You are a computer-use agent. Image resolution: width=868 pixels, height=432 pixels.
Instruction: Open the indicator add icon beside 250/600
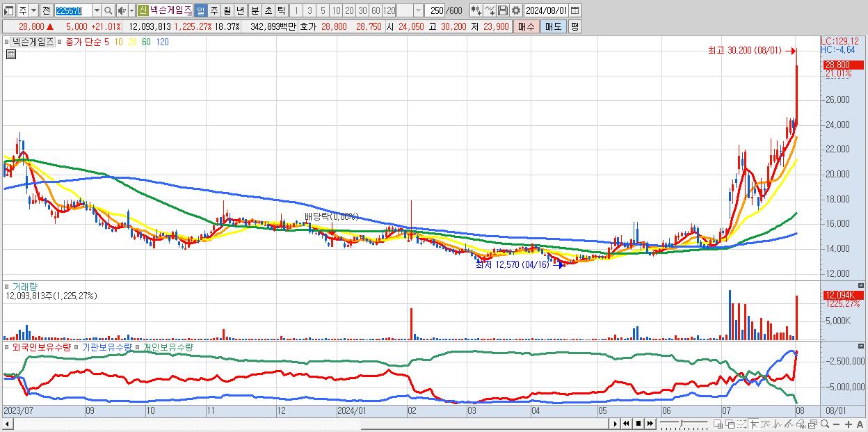[x=476, y=10]
